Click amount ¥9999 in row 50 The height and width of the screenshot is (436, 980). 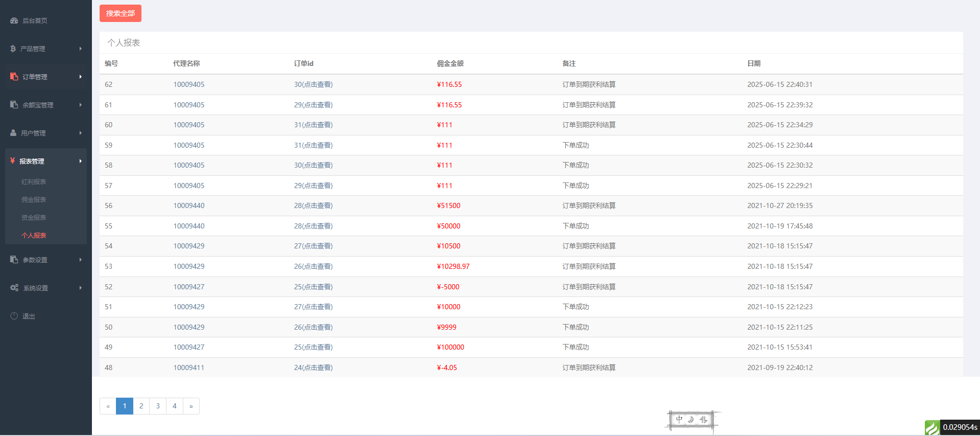447,327
